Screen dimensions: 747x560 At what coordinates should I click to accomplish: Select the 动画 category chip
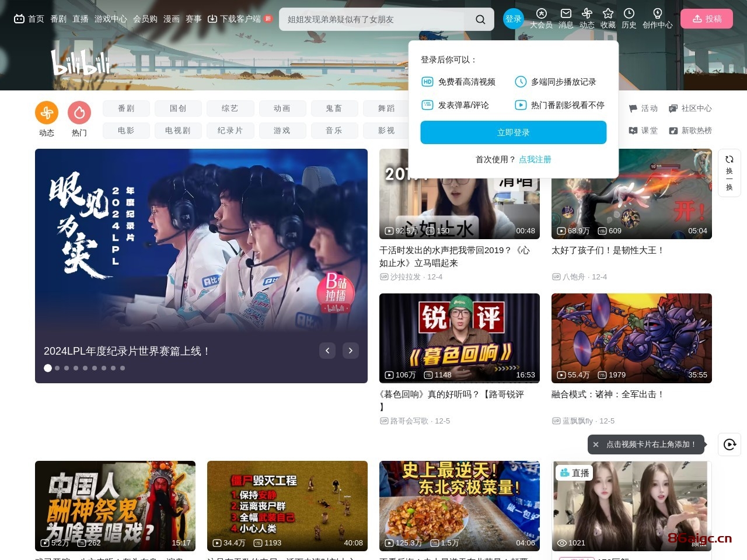point(282,108)
